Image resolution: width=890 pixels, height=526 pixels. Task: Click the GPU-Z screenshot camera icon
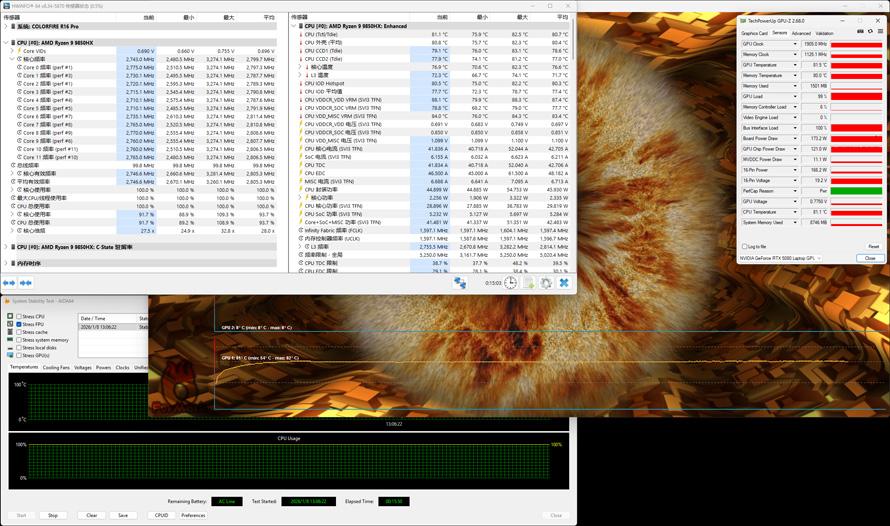tap(861, 32)
